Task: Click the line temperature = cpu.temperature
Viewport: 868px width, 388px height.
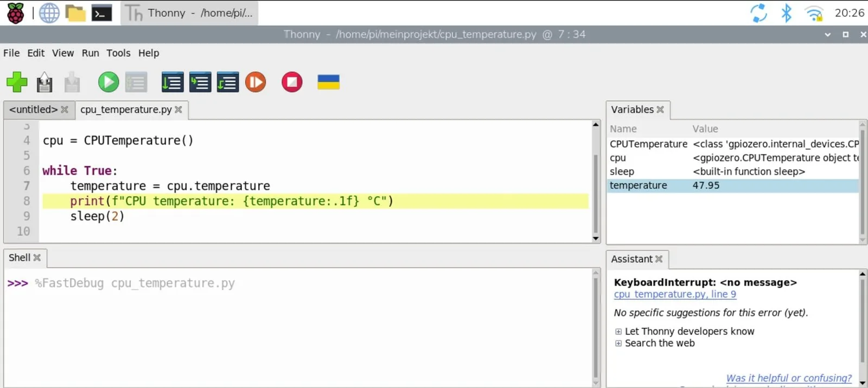Action: [x=170, y=186]
